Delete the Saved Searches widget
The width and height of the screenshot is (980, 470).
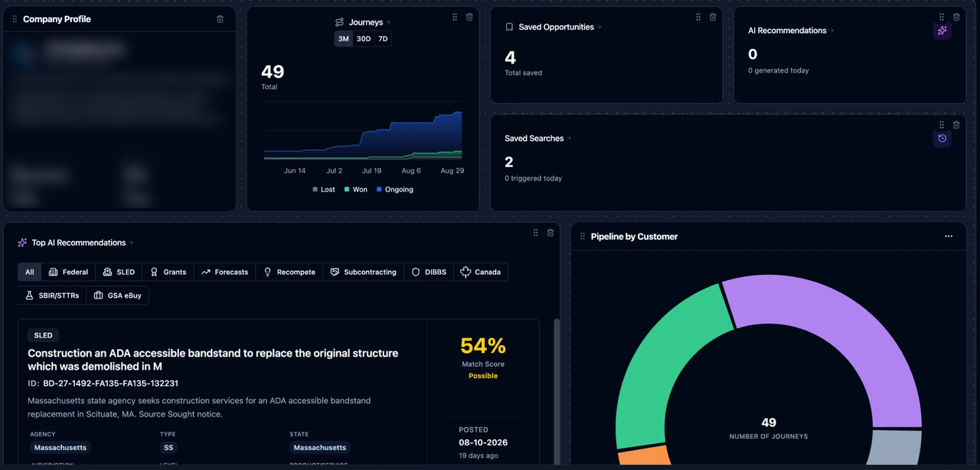pyautogui.click(x=956, y=125)
